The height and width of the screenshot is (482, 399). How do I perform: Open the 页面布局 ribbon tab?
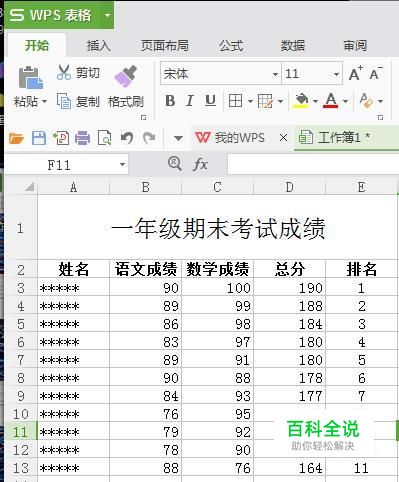pos(165,45)
